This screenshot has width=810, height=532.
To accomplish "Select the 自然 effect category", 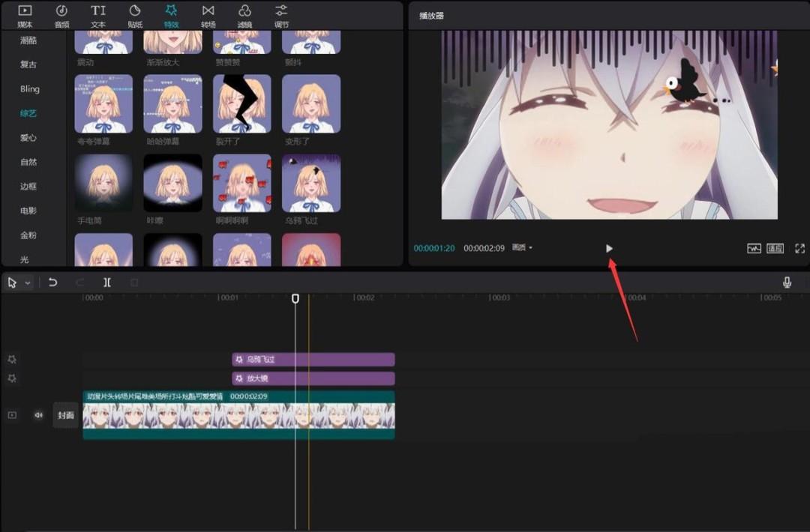I will (28, 162).
